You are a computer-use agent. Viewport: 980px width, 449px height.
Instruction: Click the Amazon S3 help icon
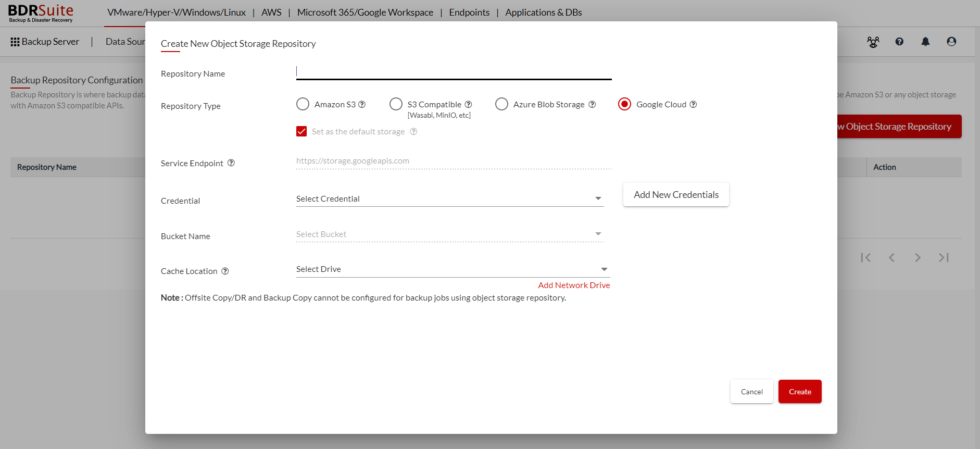(x=362, y=104)
